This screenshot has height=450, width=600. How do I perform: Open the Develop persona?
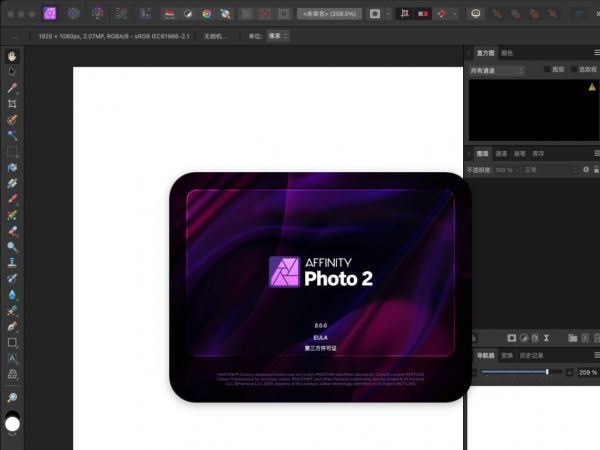pos(98,14)
